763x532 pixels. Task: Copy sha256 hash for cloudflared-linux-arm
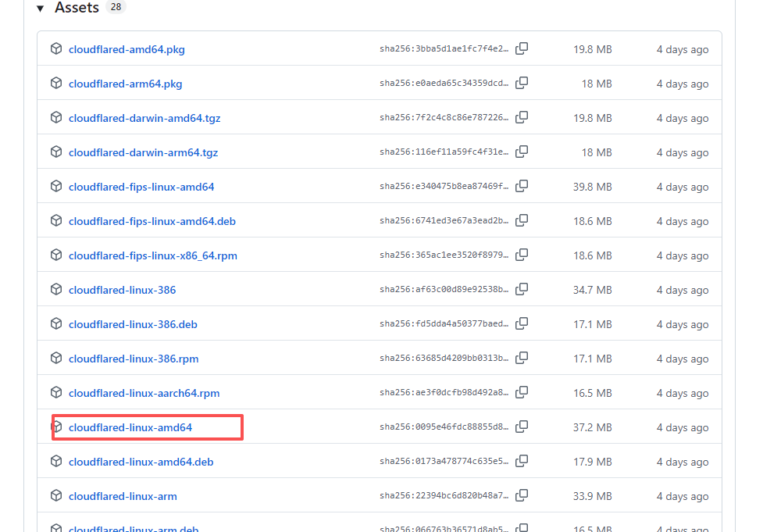tap(522, 495)
